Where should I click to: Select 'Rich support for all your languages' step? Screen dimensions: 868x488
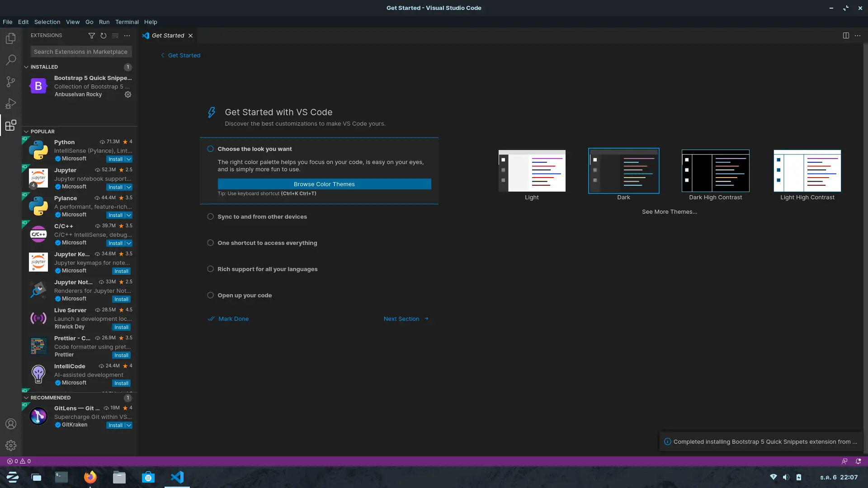click(x=267, y=269)
